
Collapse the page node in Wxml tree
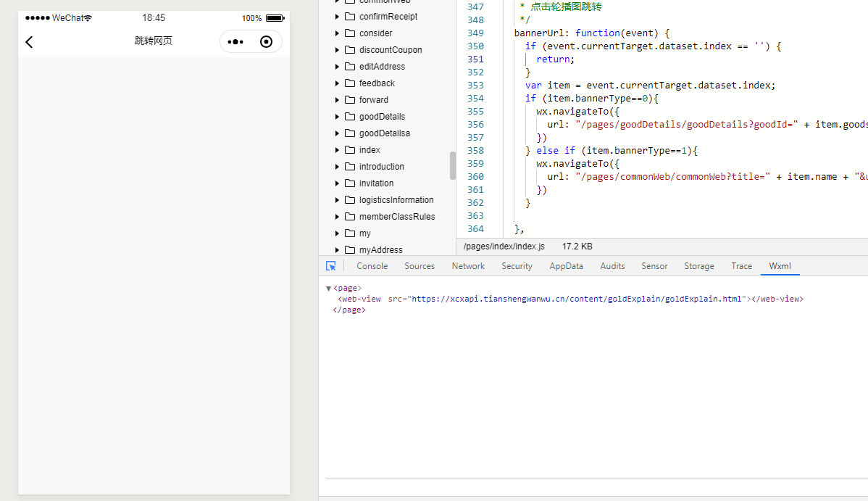click(x=328, y=288)
